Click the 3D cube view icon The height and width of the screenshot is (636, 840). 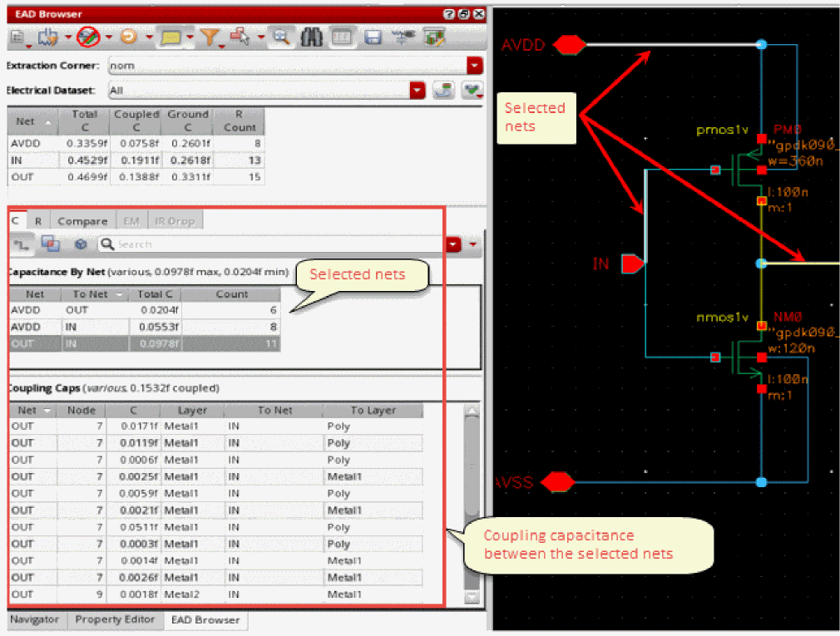(x=81, y=244)
